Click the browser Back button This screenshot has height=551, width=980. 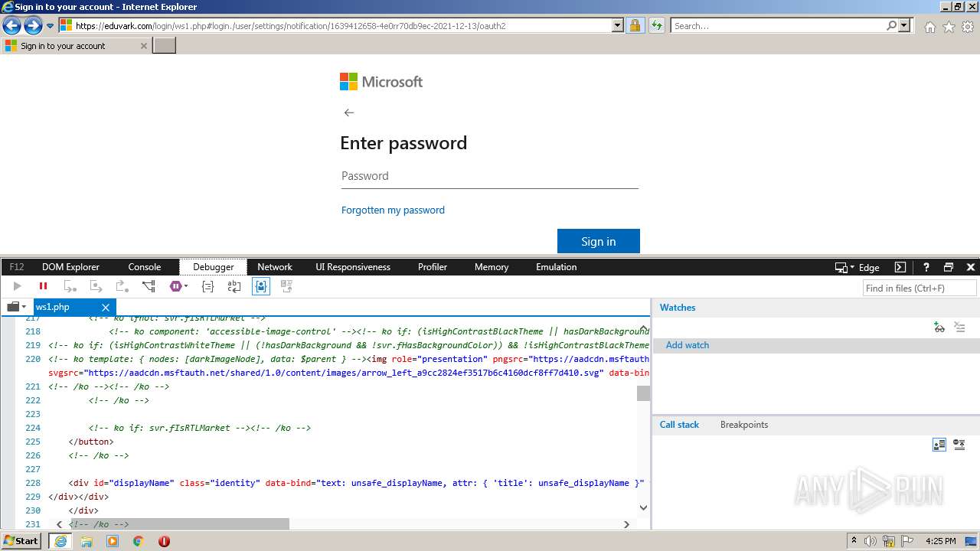[x=11, y=26]
